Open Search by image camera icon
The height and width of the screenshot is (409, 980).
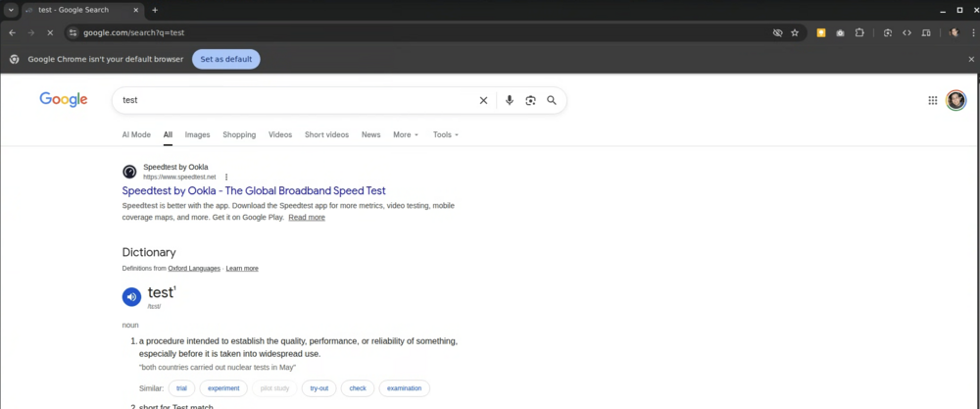[x=530, y=100]
